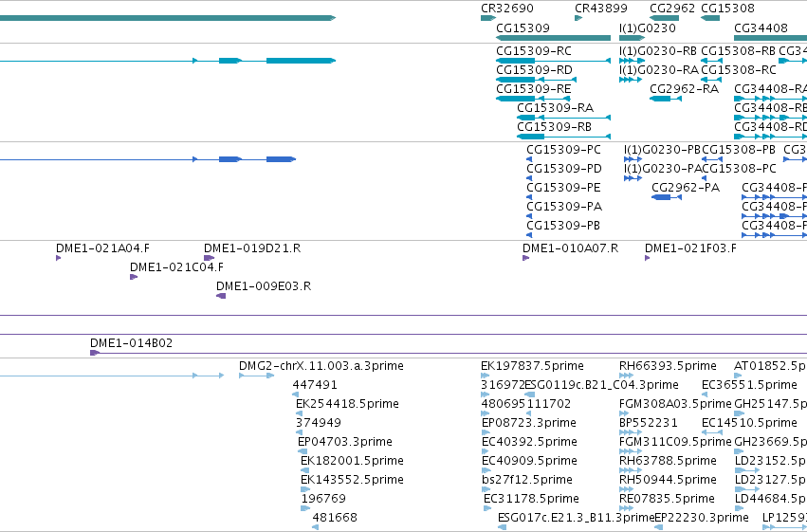Select protein CG15309-PB

click(x=529, y=235)
